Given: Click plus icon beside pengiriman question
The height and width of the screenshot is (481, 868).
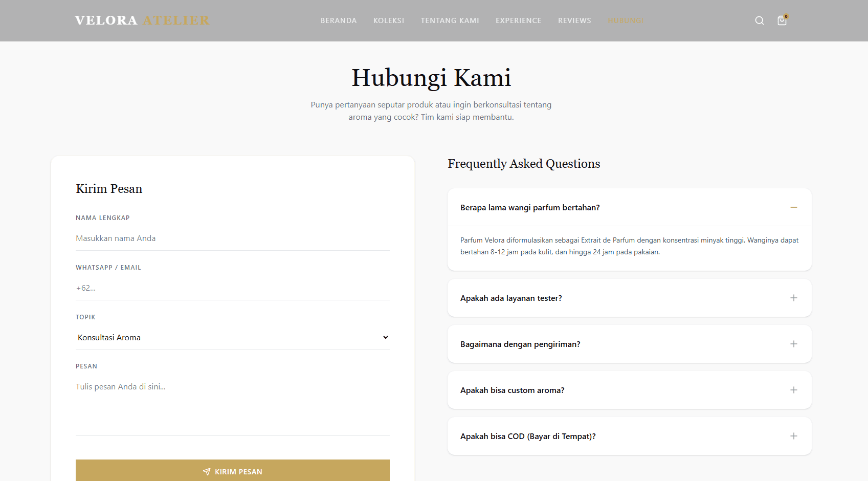Looking at the screenshot, I should point(793,344).
